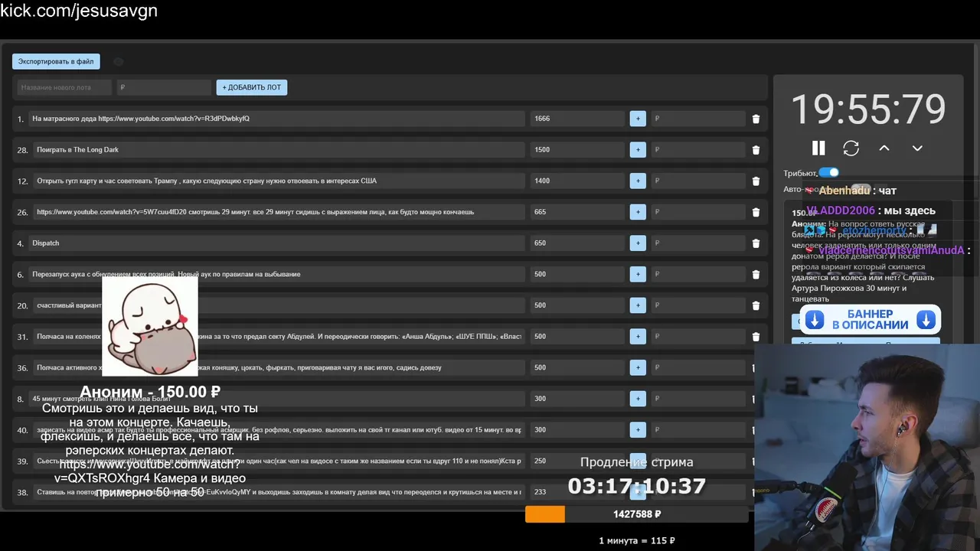Edit Dispatch amount field 650
Image resolution: width=980 pixels, height=551 pixels.
577,243
